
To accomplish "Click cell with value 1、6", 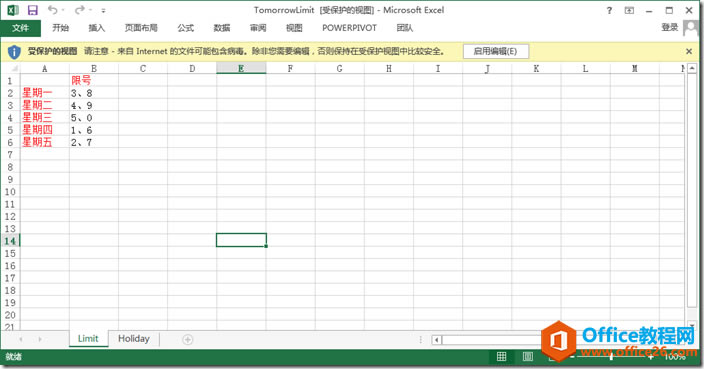I will [94, 130].
